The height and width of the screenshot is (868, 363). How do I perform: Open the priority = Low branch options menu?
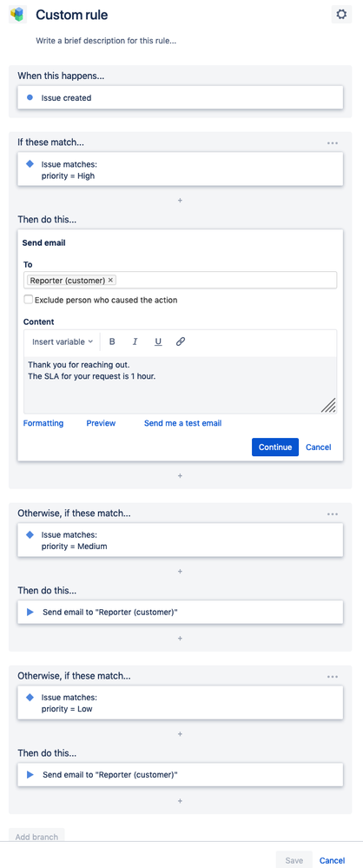pyautogui.click(x=332, y=677)
